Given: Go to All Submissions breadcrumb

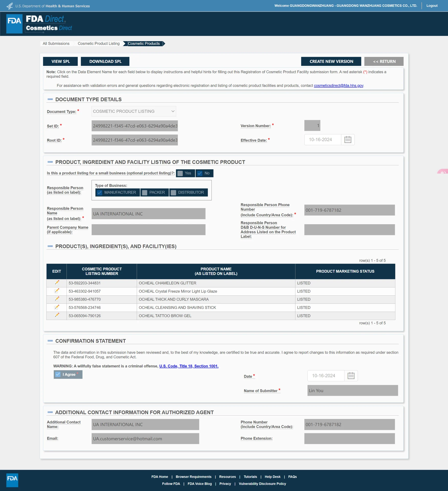Looking at the screenshot, I should tap(56, 43).
